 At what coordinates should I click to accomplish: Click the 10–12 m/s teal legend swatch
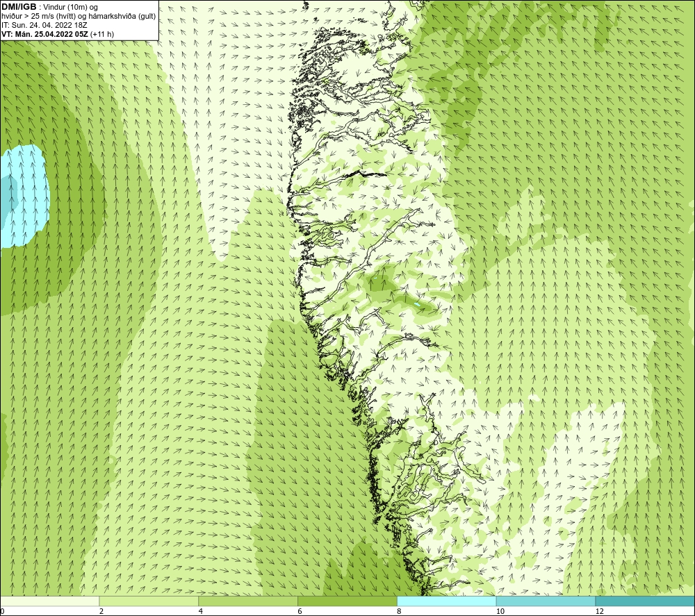pos(546,601)
